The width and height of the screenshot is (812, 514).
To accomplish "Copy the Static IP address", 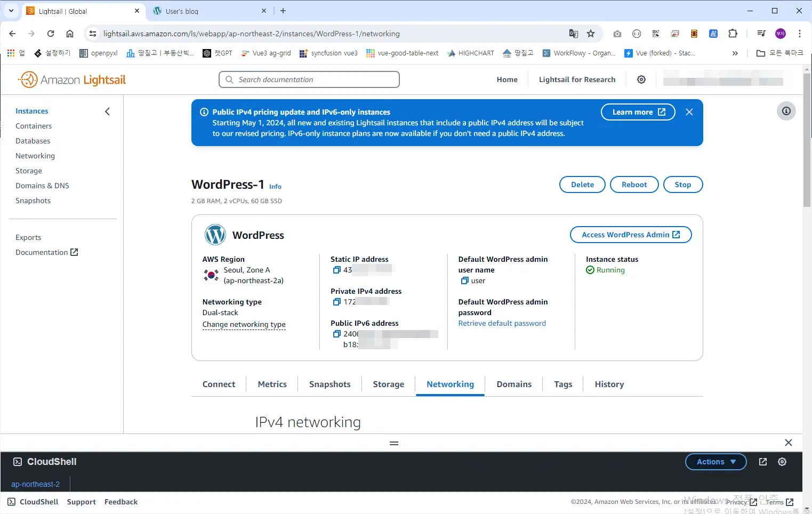I will click(336, 270).
